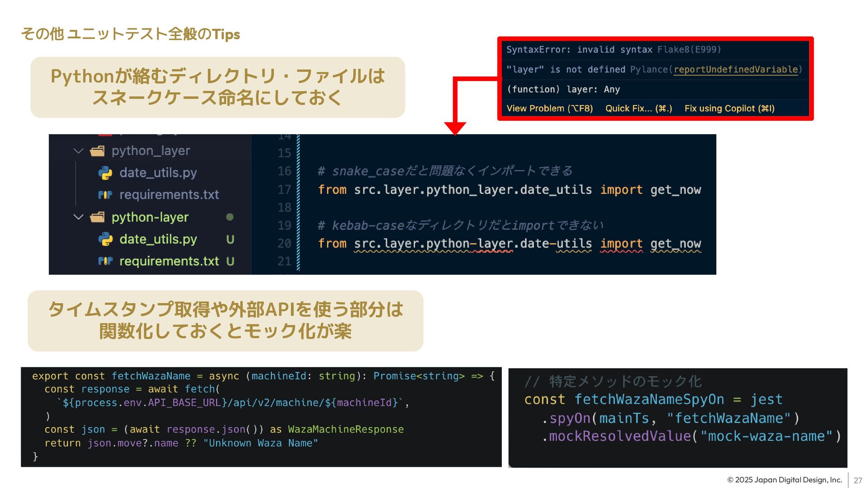Image resolution: width=868 pixels, height=488 pixels.
Task: Click "mock-waza-name" string in mockResolvedValue
Action: click(x=766, y=436)
